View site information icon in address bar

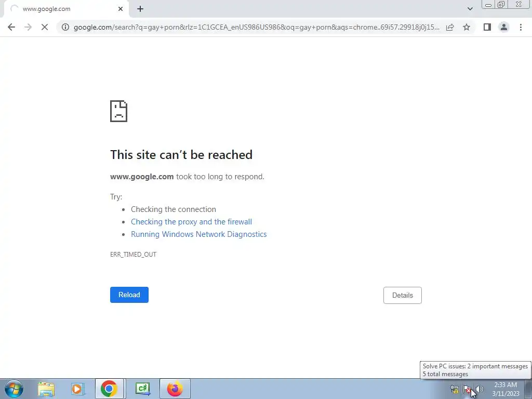tap(65, 27)
